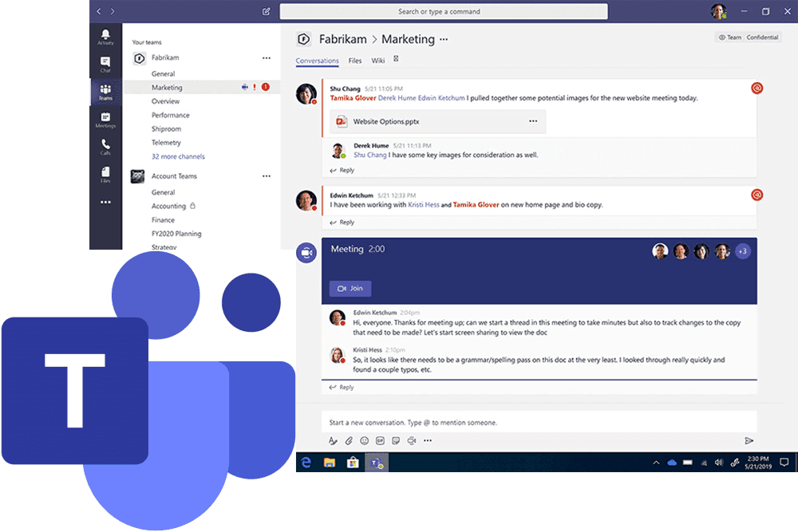Open more compose options ellipsis

428,440
